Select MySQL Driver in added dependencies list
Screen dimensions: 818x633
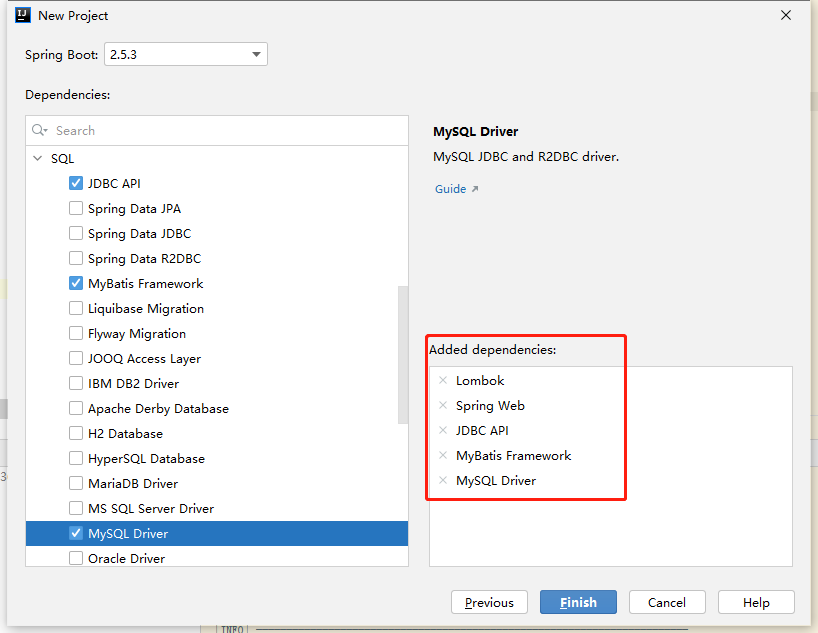pos(496,481)
